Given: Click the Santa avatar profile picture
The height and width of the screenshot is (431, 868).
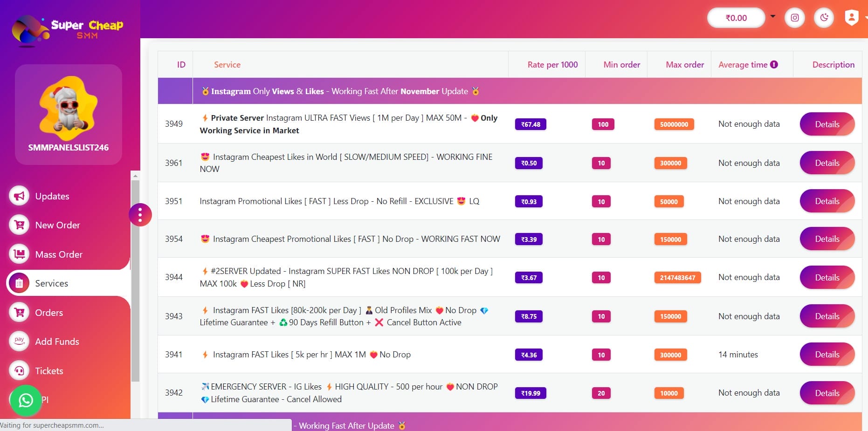Looking at the screenshot, I should pos(69,108).
